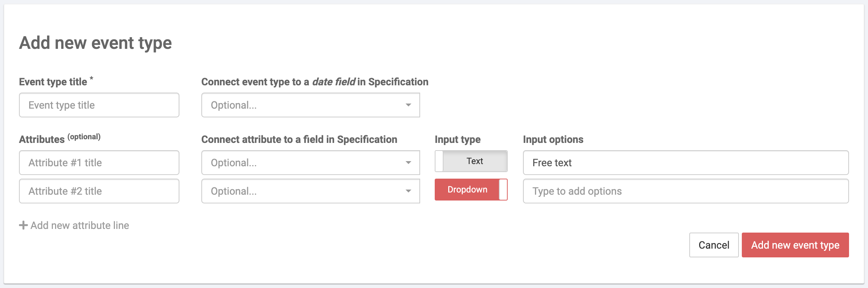This screenshot has width=868, height=288.
Task: Click the plus icon beside Add new attribute line
Action: click(23, 225)
